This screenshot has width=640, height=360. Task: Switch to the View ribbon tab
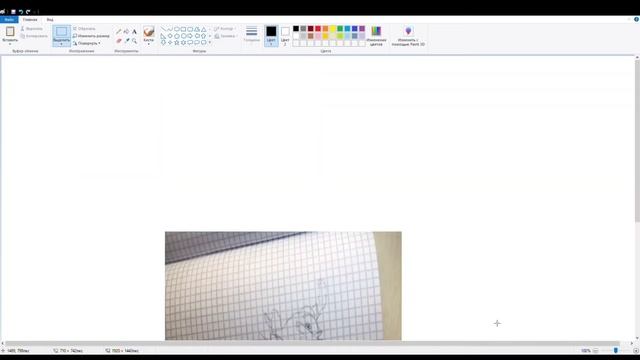pyautogui.click(x=50, y=20)
